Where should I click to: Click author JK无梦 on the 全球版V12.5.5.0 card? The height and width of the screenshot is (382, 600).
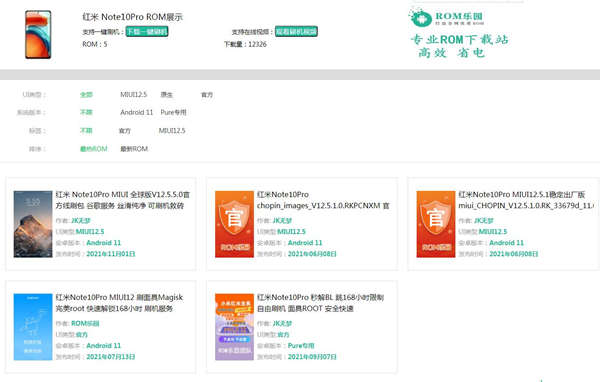(x=81, y=220)
